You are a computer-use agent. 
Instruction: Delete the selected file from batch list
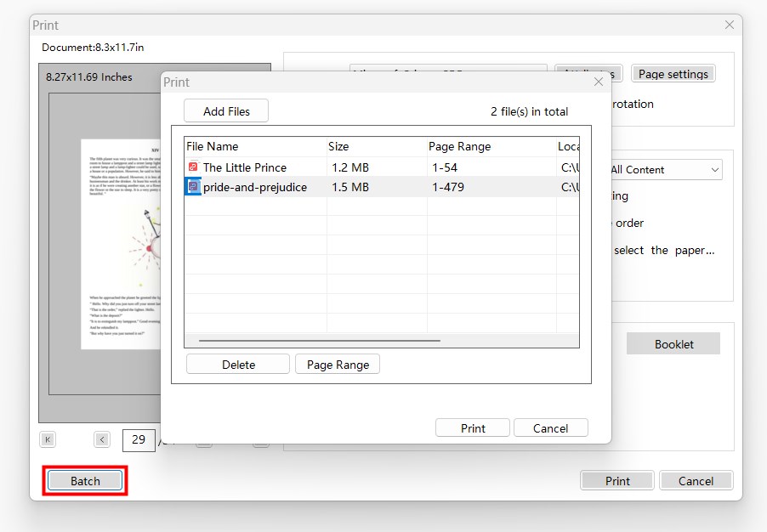pyautogui.click(x=238, y=365)
